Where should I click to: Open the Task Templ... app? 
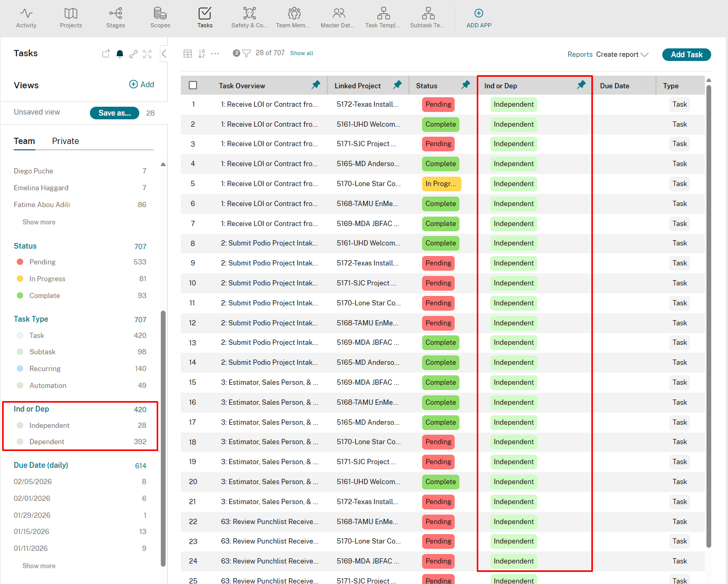pos(383,18)
